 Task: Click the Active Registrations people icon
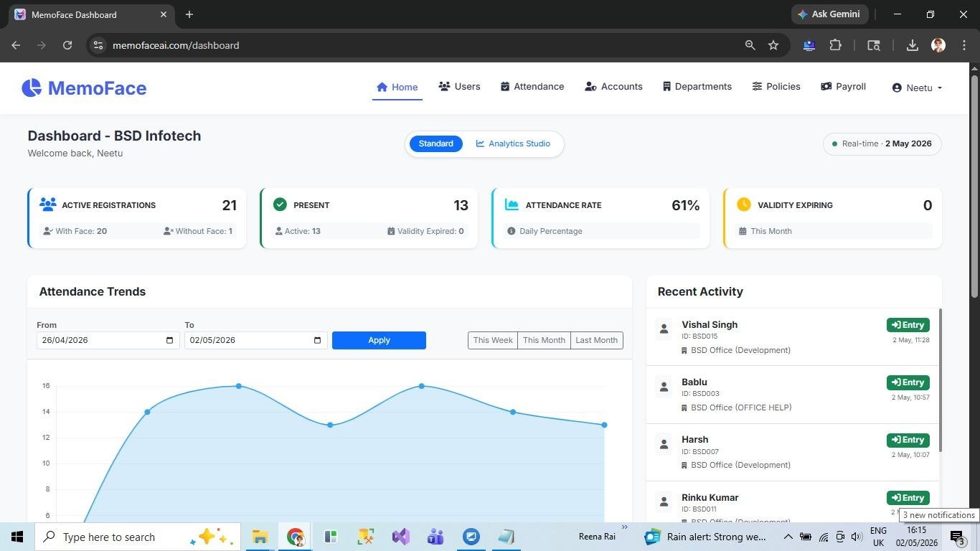tap(48, 204)
